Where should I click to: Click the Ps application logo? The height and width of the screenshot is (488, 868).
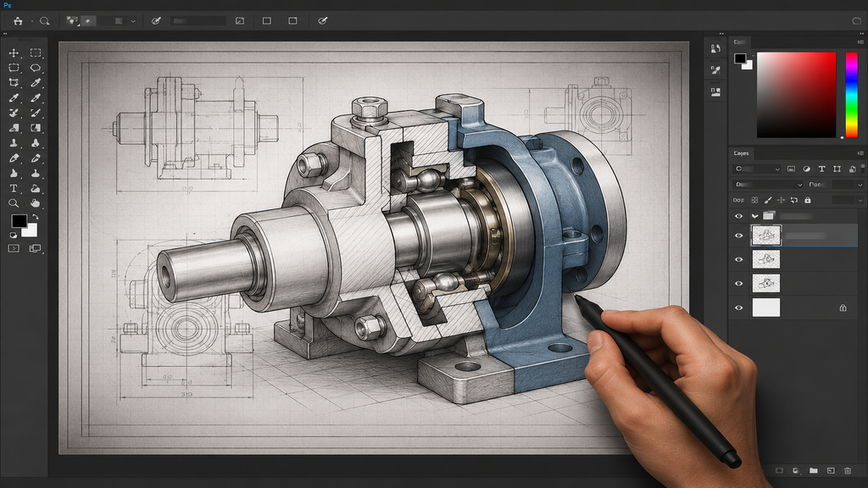(x=7, y=5)
